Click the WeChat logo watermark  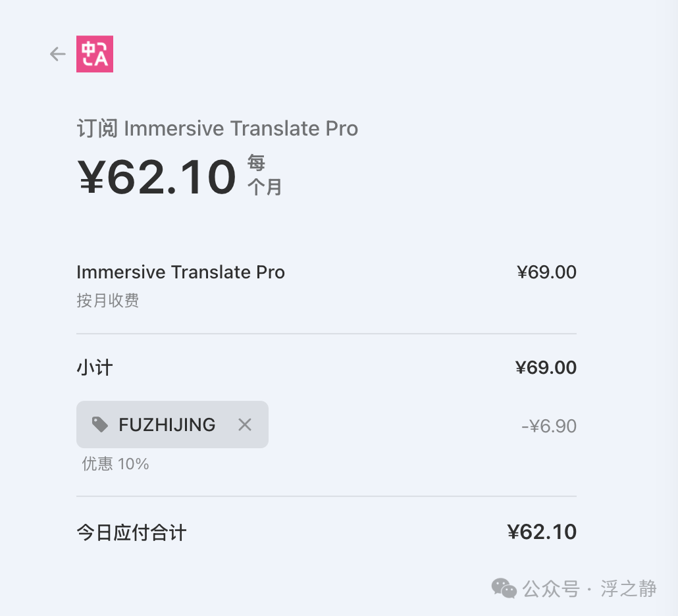(x=504, y=588)
